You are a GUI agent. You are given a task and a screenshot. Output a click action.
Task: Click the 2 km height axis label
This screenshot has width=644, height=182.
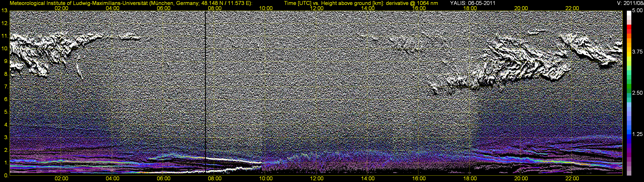(6, 150)
